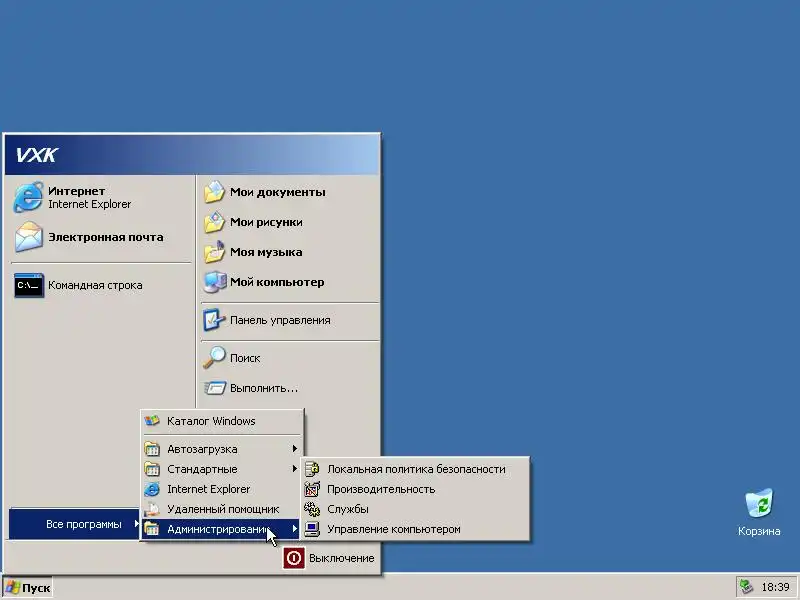Select Производительность from the submenu
The image size is (800, 600).
click(x=416, y=489)
